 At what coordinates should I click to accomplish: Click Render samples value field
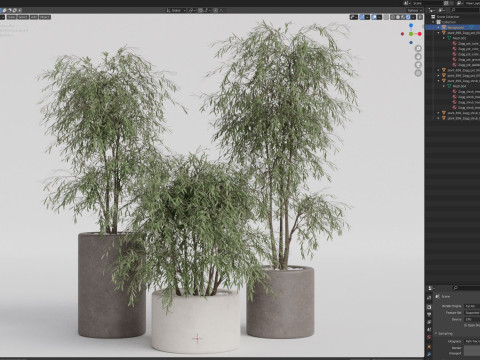tap(472, 348)
